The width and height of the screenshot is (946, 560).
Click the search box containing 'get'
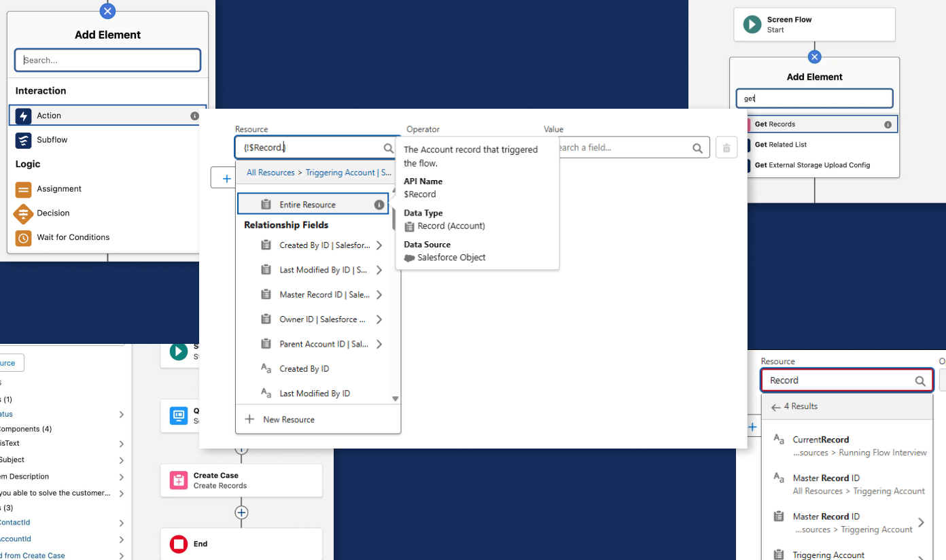tap(814, 99)
